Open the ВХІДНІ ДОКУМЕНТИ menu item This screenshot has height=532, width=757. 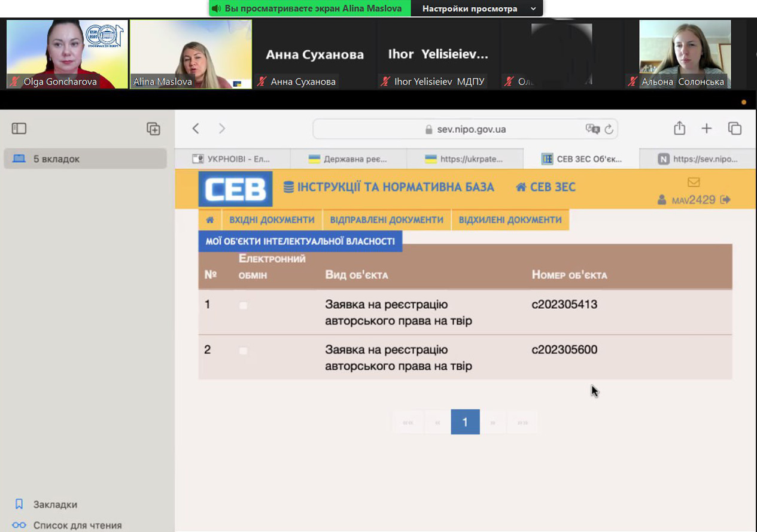272,220
